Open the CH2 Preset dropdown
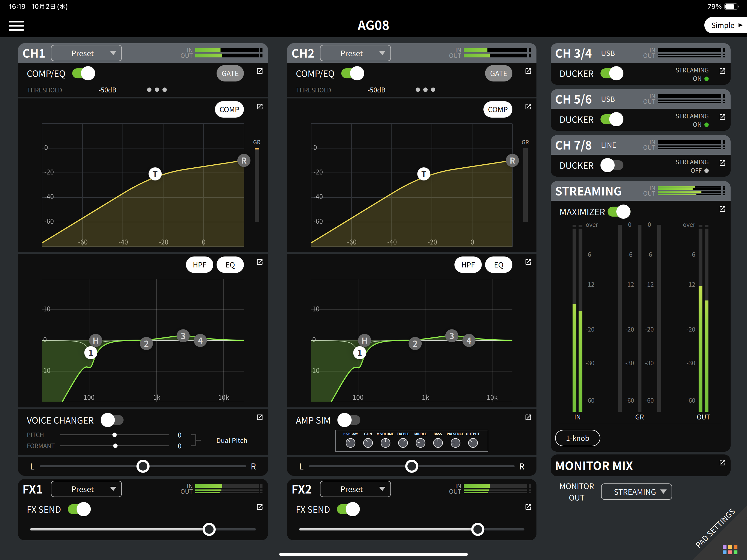The width and height of the screenshot is (747, 560). [355, 53]
